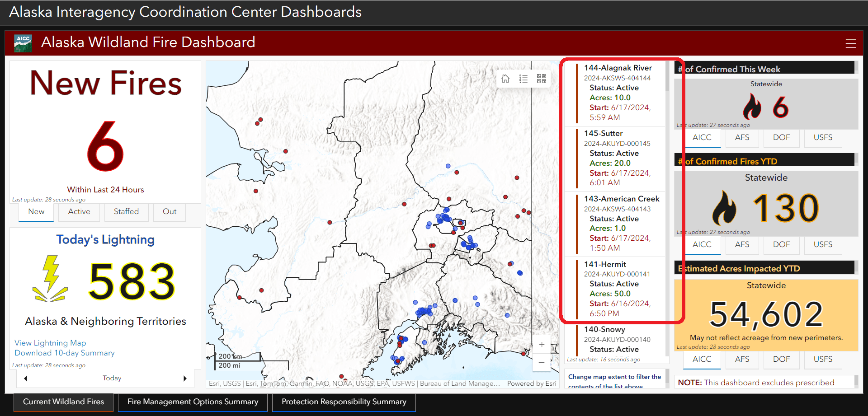
Task: Select the Out fires tab
Action: click(x=170, y=212)
